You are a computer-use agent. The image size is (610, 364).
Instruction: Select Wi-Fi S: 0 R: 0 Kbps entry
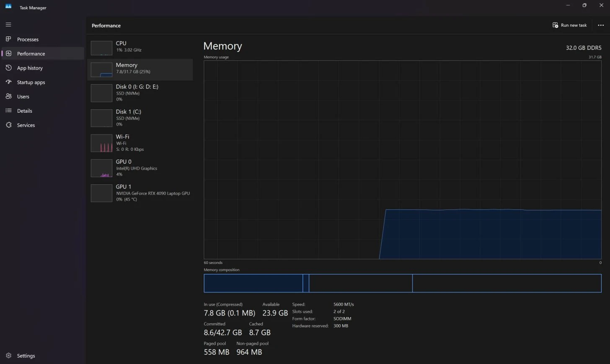[140, 143]
